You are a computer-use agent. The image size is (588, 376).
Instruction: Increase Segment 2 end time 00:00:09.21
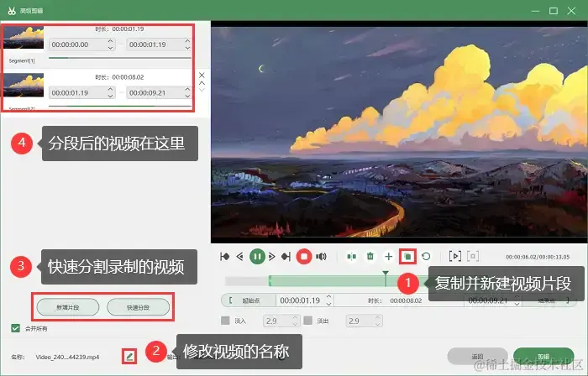point(187,89)
